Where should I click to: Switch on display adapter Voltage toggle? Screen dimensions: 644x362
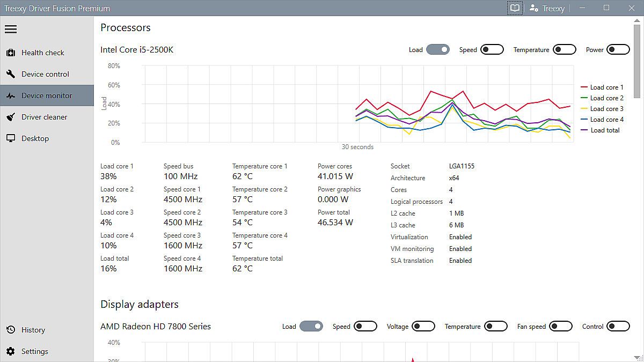click(423, 327)
